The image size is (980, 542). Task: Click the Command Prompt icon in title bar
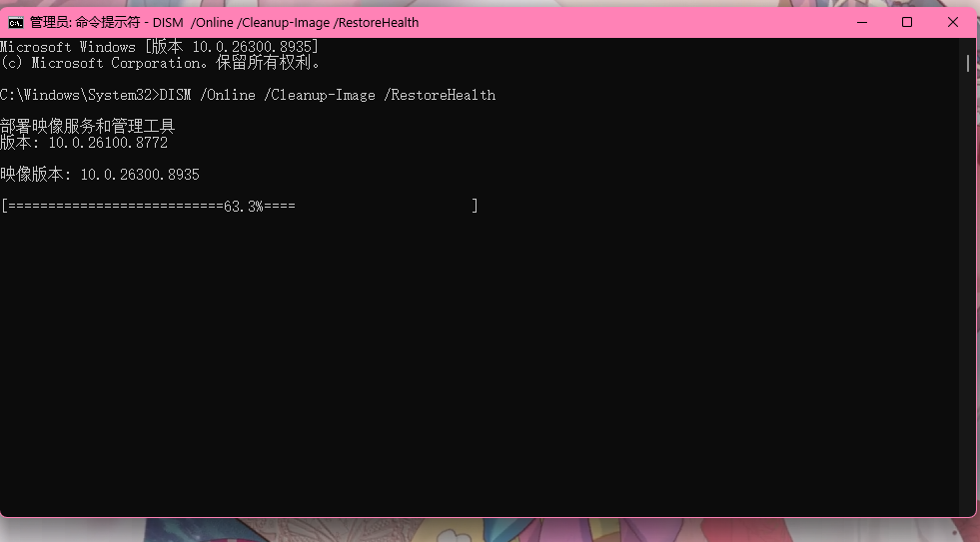[x=16, y=23]
